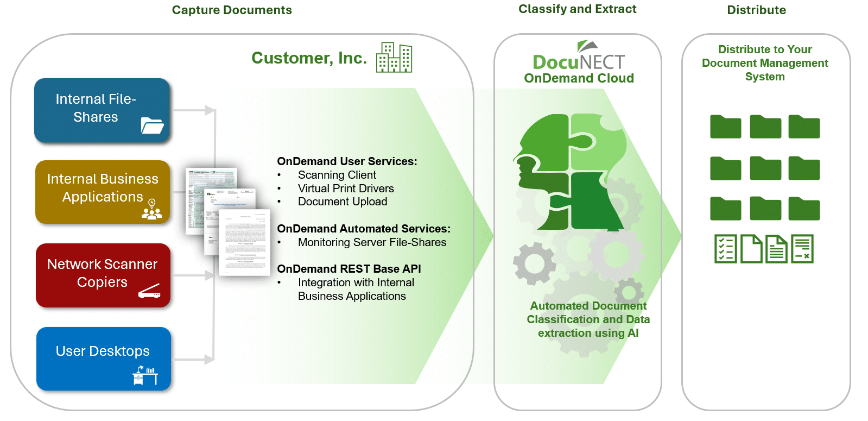
Task: Click Monitoring Server File-Shares bullet
Action: (372, 242)
